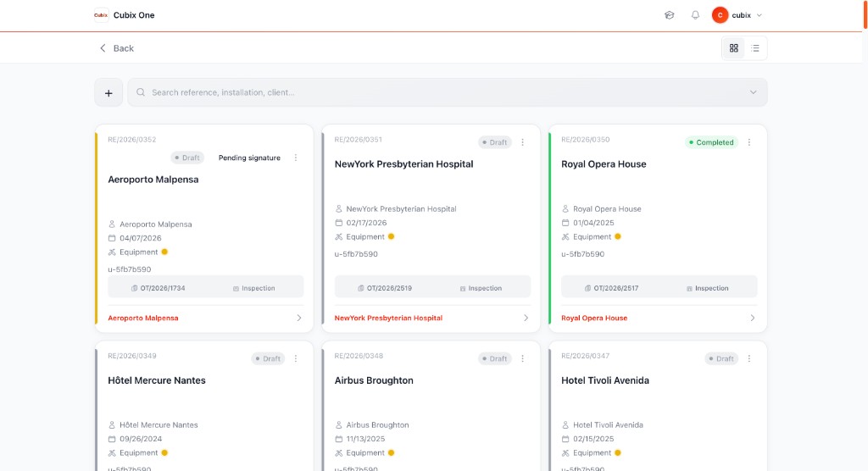Click reference RE/2026/0347
Screen dimensions: 868x471
[585, 356]
